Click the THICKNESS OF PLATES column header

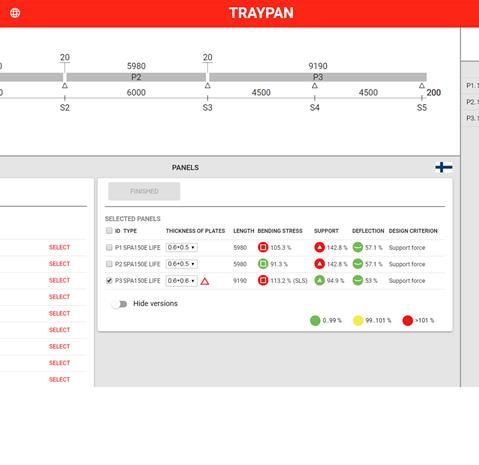click(x=195, y=231)
